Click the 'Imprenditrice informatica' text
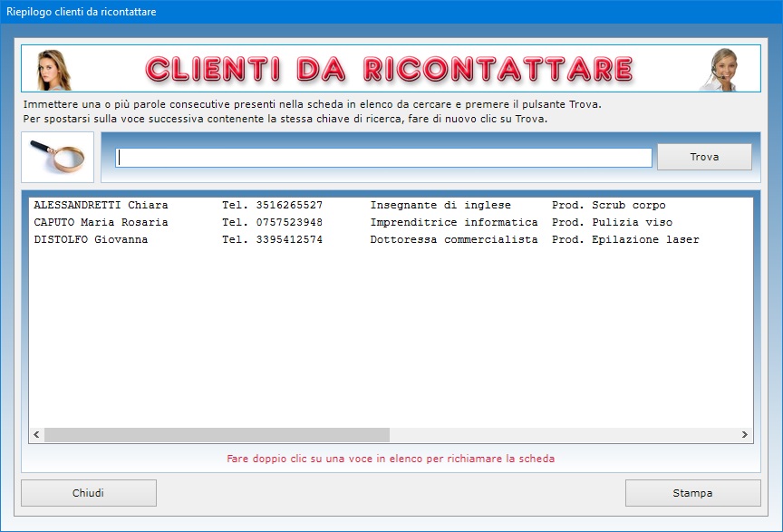Image resolution: width=783 pixels, height=532 pixels. 454,222
